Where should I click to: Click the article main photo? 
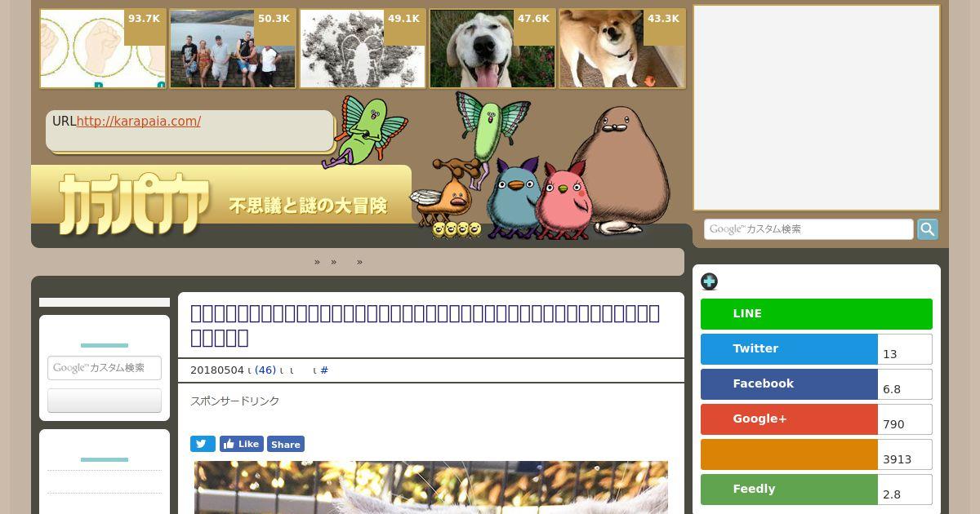tap(431, 487)
